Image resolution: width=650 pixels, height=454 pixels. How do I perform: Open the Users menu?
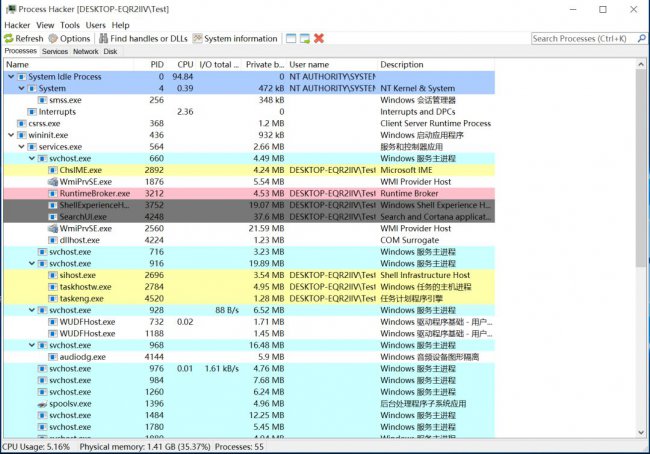click(x=95, y=25)
